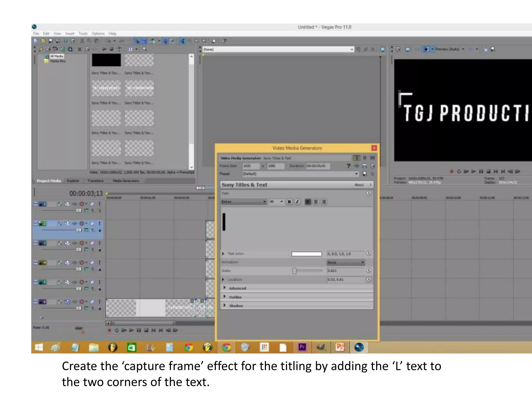This screenshot has height=399, width=532.
Task: Open the Tools menu
Action: coord(83,34)
